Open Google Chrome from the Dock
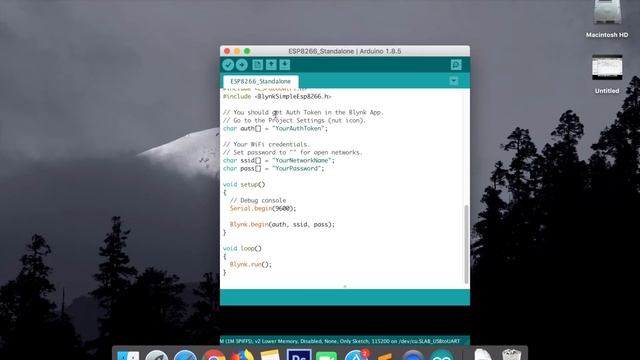The image size is (640, 360). click(213, 355)
